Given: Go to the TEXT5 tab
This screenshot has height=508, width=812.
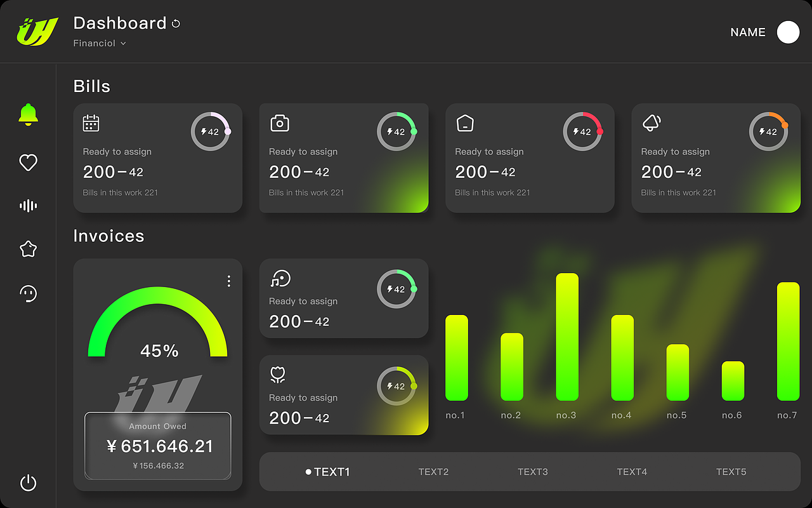Looking at the screenshot, I should point(731,472).
